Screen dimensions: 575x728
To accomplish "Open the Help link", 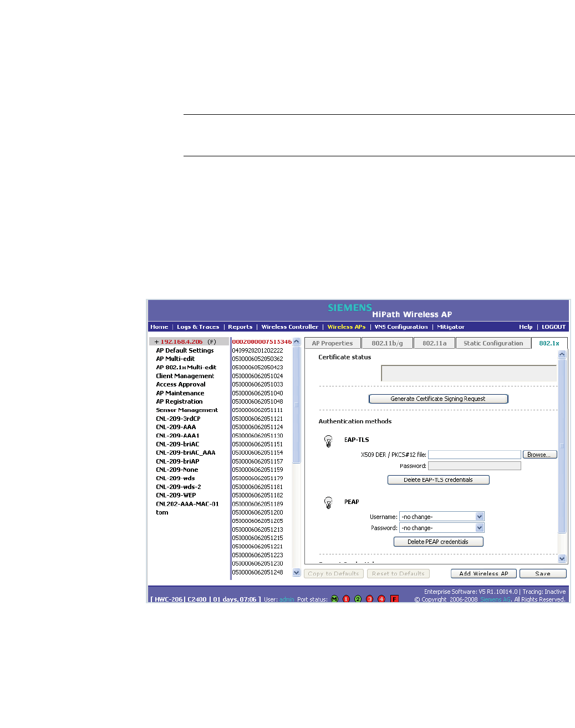I will coord(526,327).
